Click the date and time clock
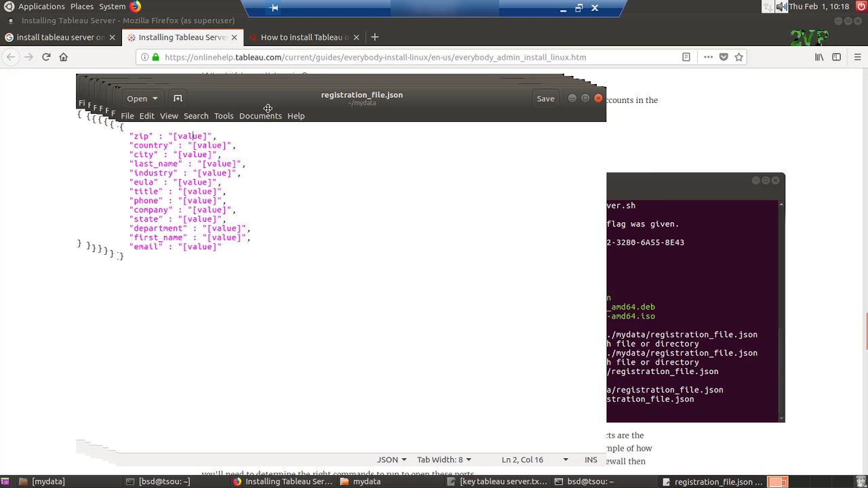Screen dimensions: 868x488 [x=819, y=7]
